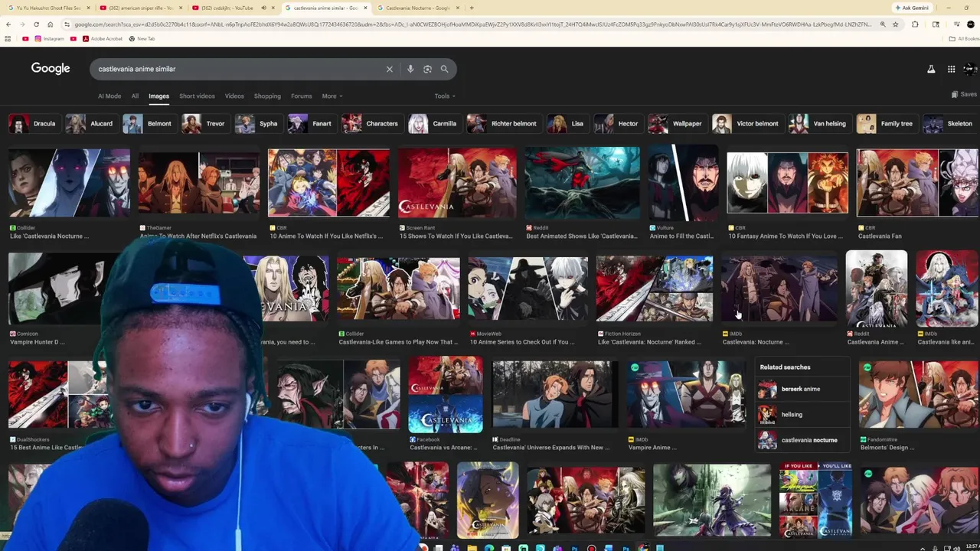Open Search by image (Lens) icon
Screen dimensions: 980x551
[427, 69]
